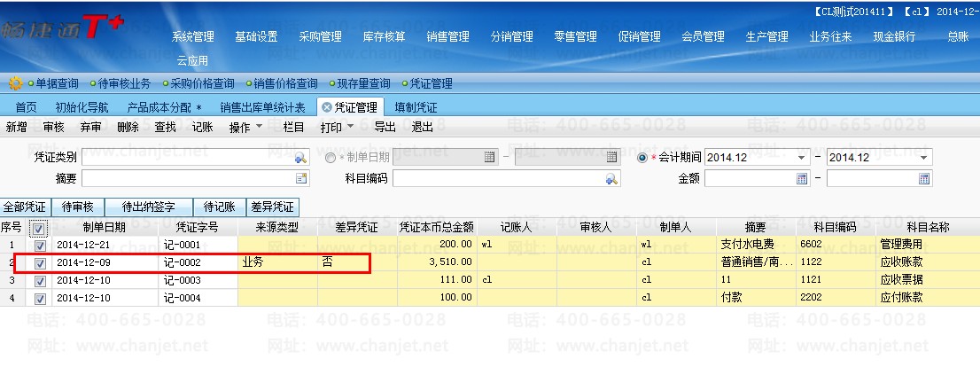Toggle the select-all checkbox in table header

(38, 228)
